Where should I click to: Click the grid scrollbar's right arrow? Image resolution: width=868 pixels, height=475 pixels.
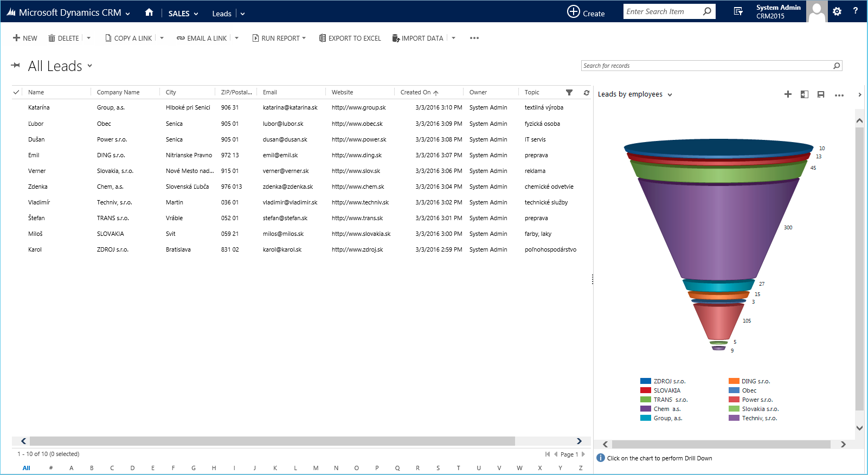(579, 441)
